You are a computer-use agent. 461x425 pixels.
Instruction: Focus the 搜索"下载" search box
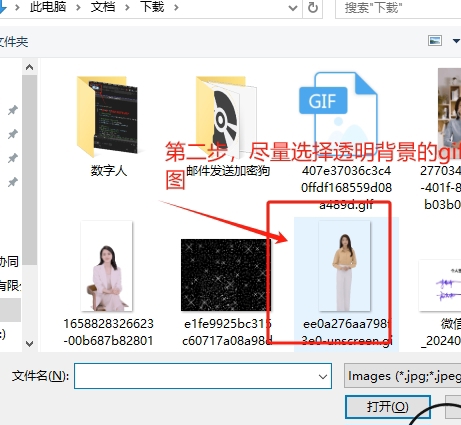tap(398, 8)
